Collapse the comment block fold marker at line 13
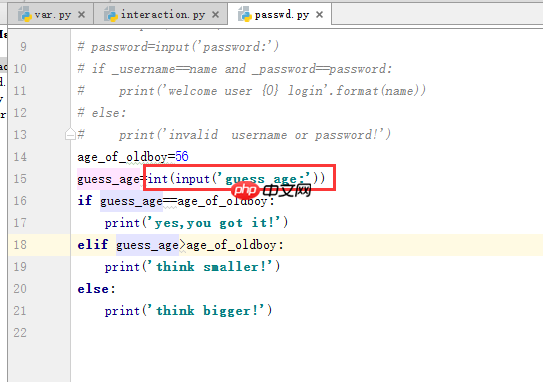 [x=70, y=134]
